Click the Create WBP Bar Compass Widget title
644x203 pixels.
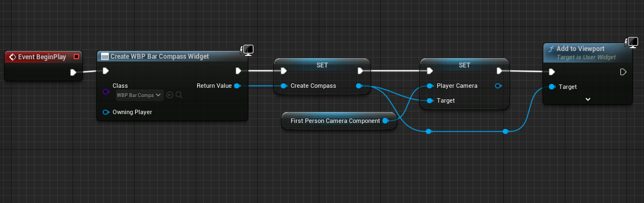(159, 56)
